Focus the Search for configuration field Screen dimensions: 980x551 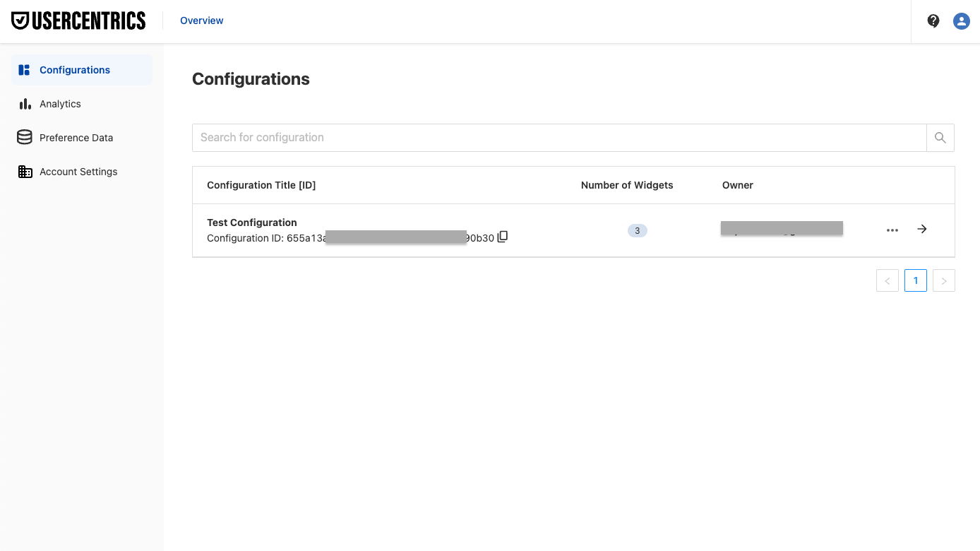pyautogui.click(x=559, y=138)
